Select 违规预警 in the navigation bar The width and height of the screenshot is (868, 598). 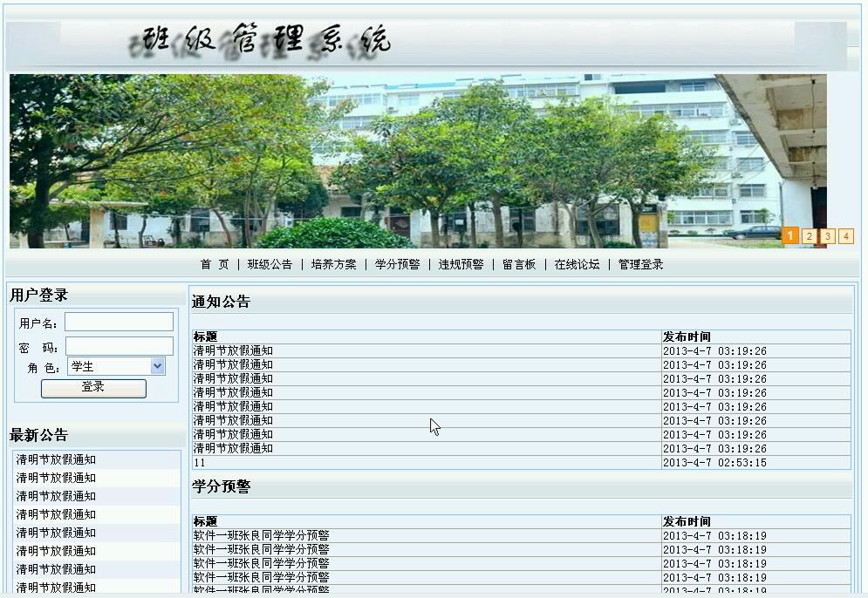[x=461, y=264]
